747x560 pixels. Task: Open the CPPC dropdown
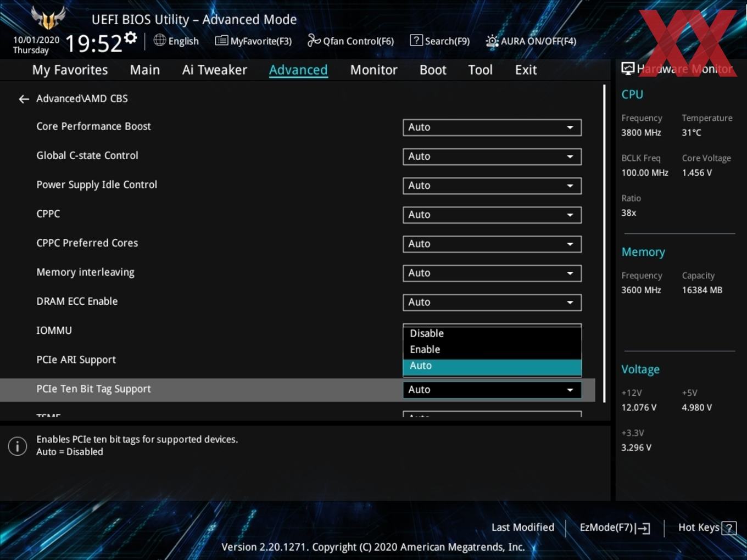[x=492, y=215]
